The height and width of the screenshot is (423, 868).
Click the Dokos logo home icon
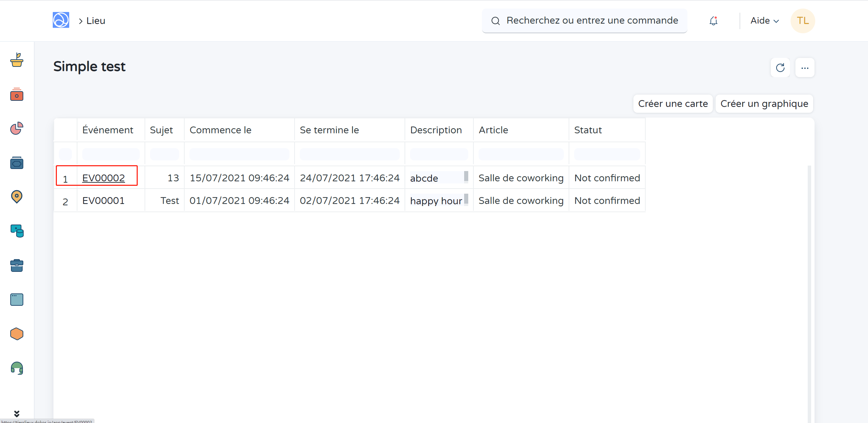(61, 20)
